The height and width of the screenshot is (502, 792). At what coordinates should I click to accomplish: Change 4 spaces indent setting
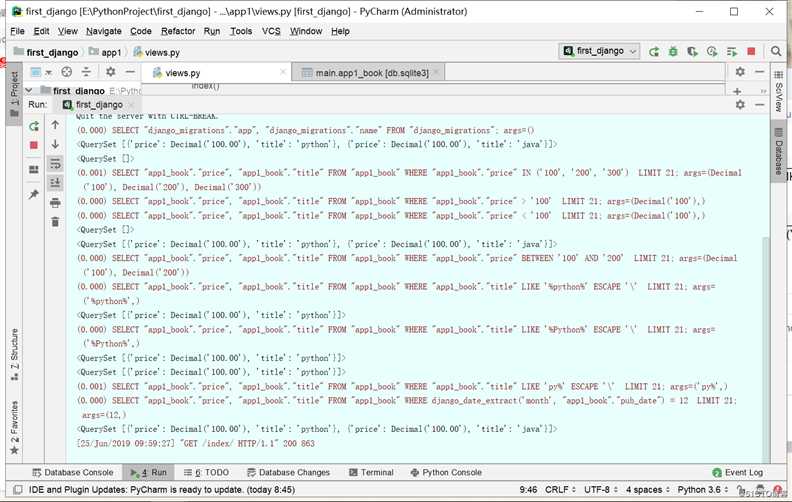(648, 489)
